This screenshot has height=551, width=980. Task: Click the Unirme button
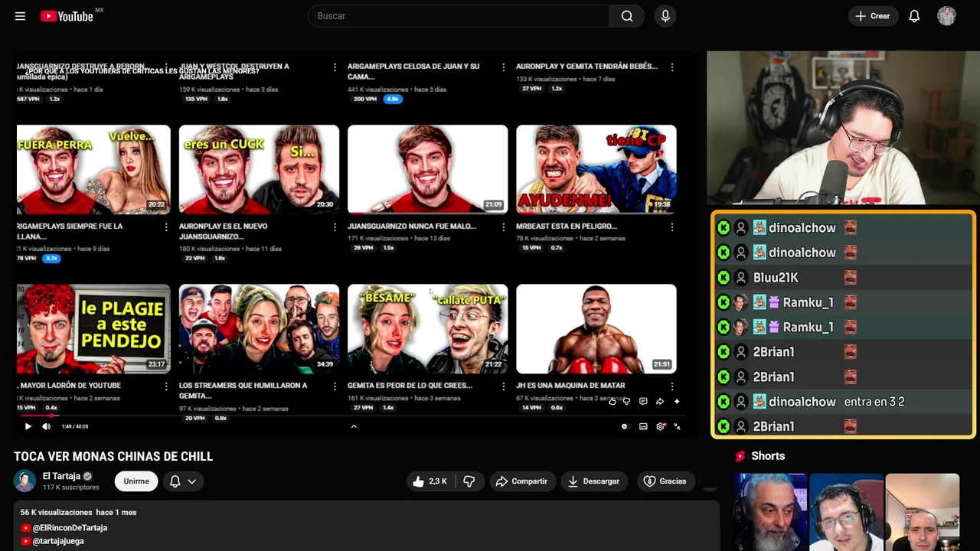(x=136, y=481)
